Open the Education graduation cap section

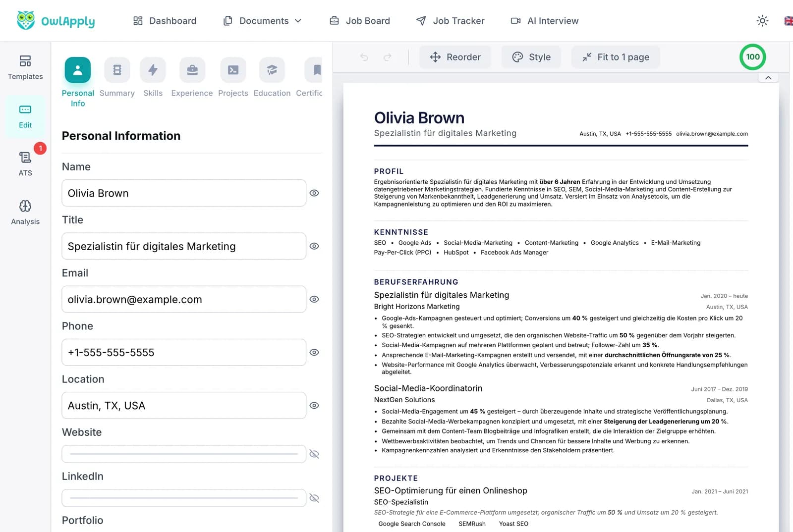click(272, 70)
